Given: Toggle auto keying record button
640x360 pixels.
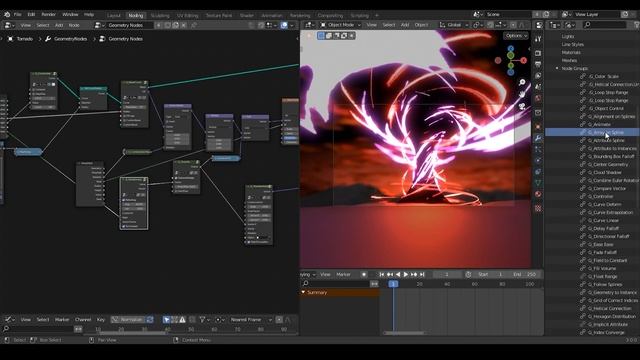Looking at the screenshot, I should [364, 274].
